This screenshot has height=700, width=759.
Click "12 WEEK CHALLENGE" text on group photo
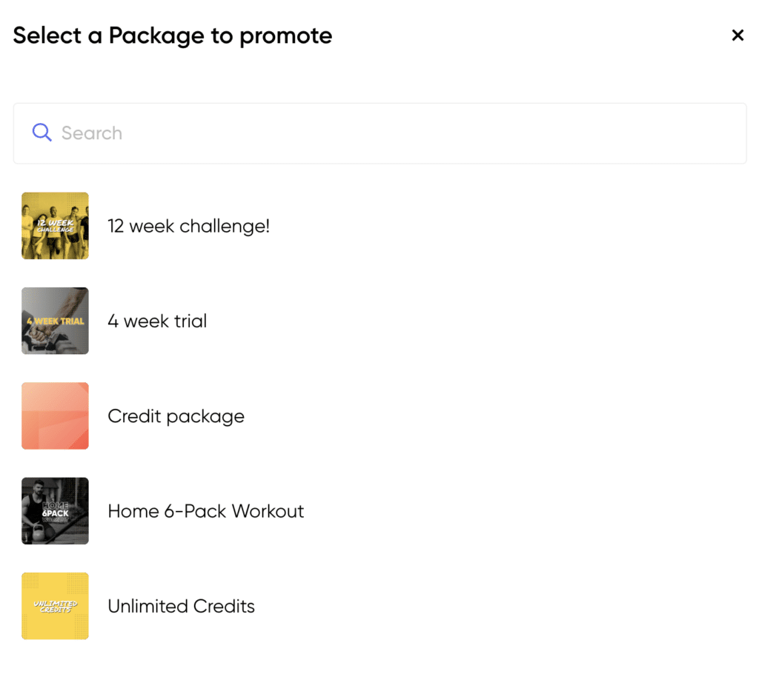tap(55, 225)
